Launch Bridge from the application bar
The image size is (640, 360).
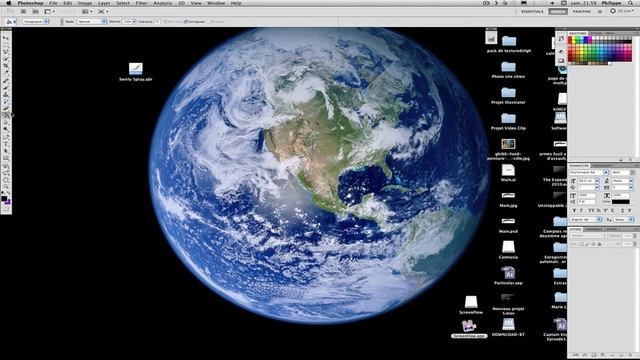(23, 11)
